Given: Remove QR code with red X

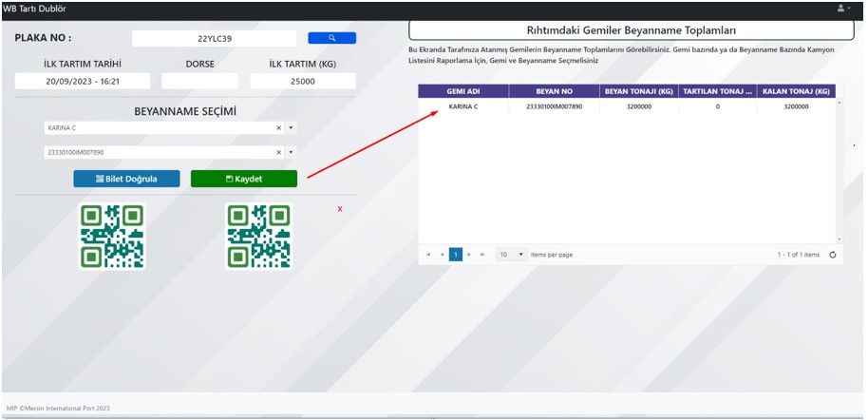Looking at the screenshot, I should (x=340, y=209).
